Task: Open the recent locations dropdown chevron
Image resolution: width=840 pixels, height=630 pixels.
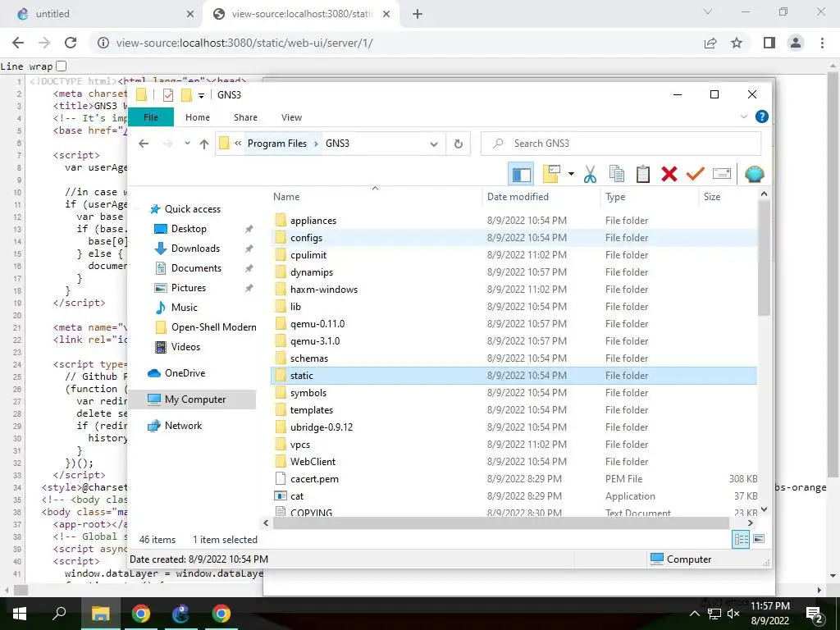Action: (187, 144)
